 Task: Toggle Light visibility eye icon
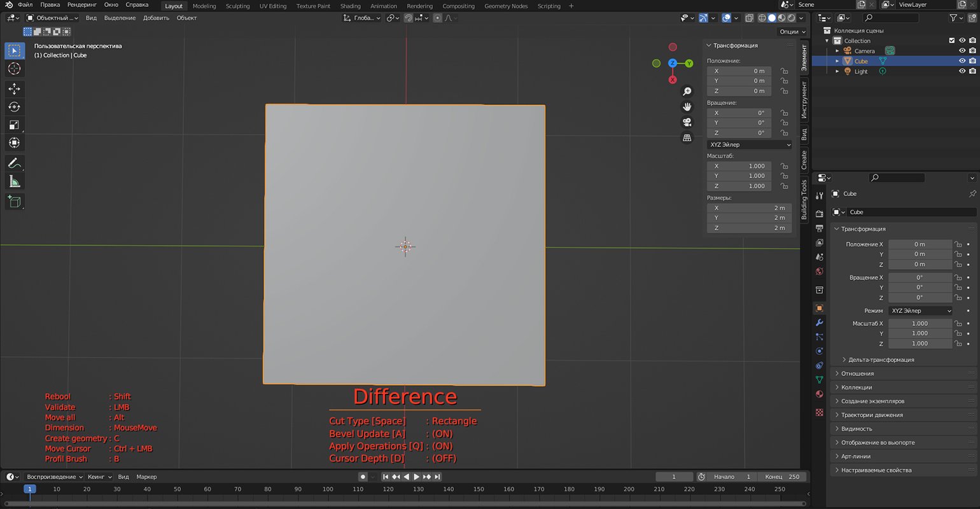pyautogui.click(x=962, y=71)
